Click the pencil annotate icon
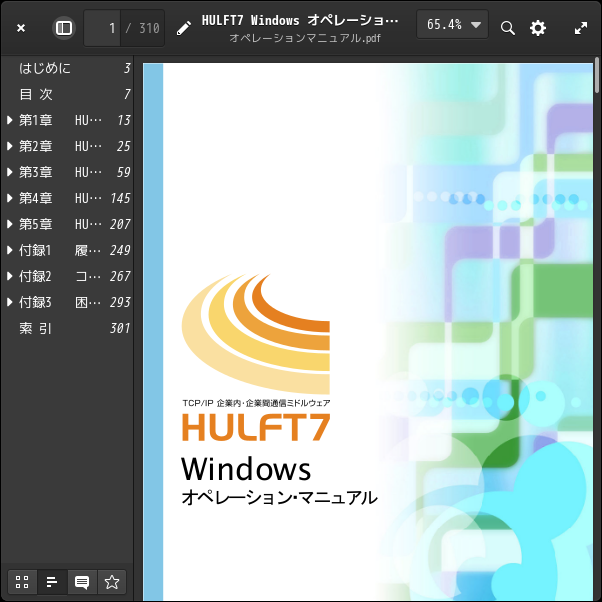This screenshot has height=602, width=602. pos(184,28)
